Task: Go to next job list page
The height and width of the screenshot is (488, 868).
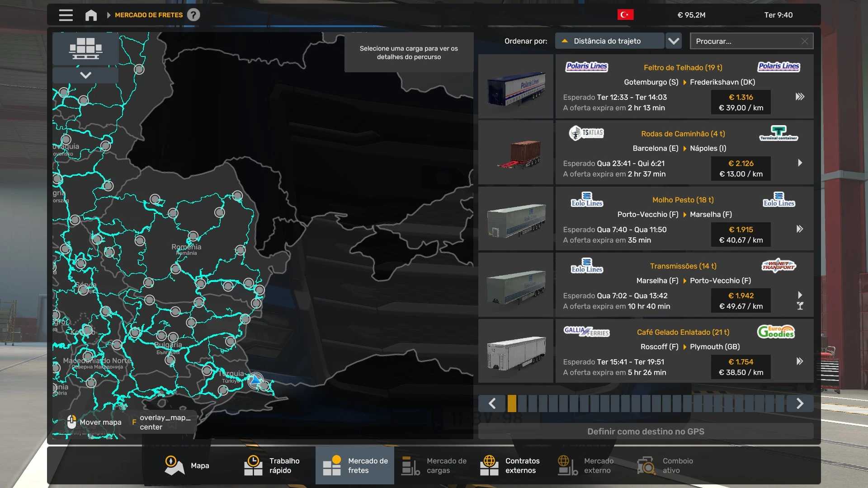Action: 799,404
